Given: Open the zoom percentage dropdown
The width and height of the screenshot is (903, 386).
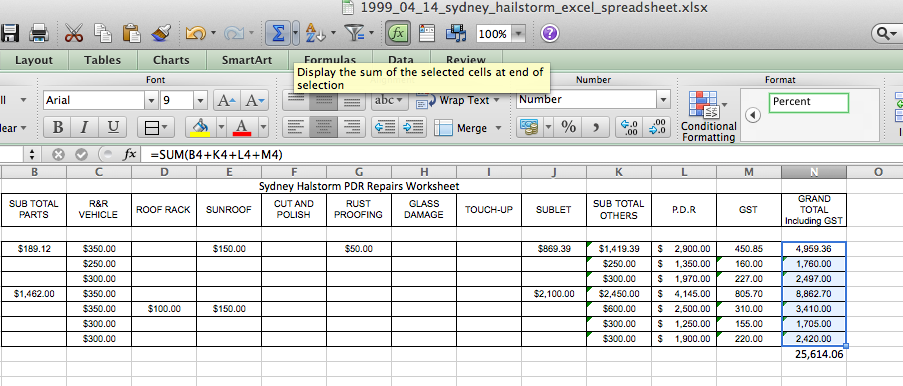Looking at the screenshot, I should [518, 34].
